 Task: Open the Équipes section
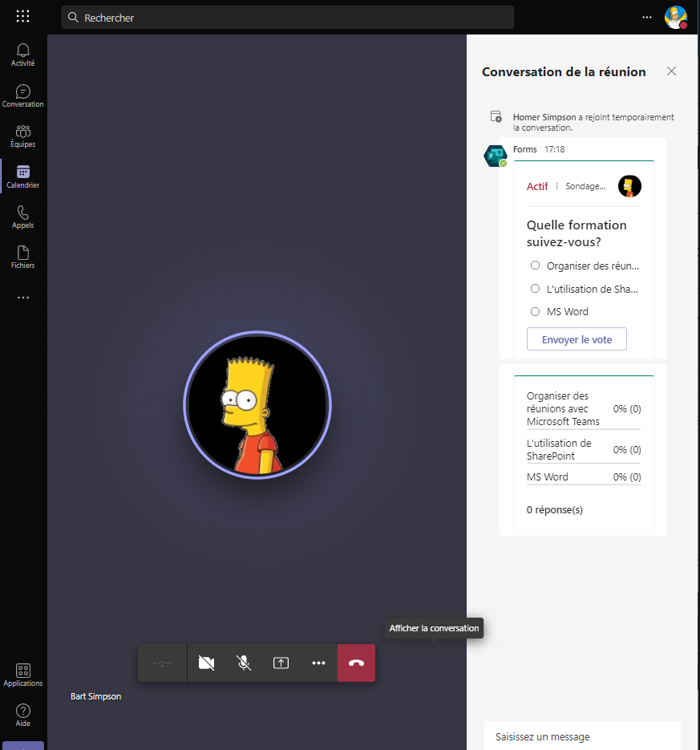pos(23,136)
